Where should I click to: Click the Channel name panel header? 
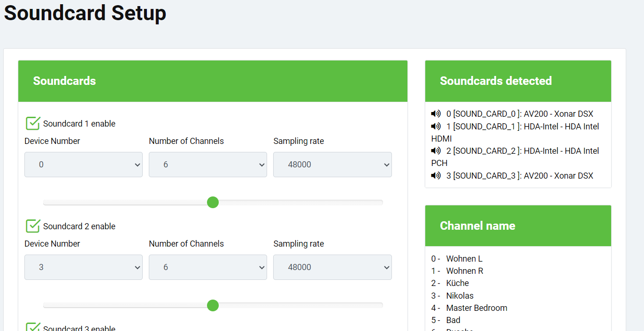tap(518, 226)
